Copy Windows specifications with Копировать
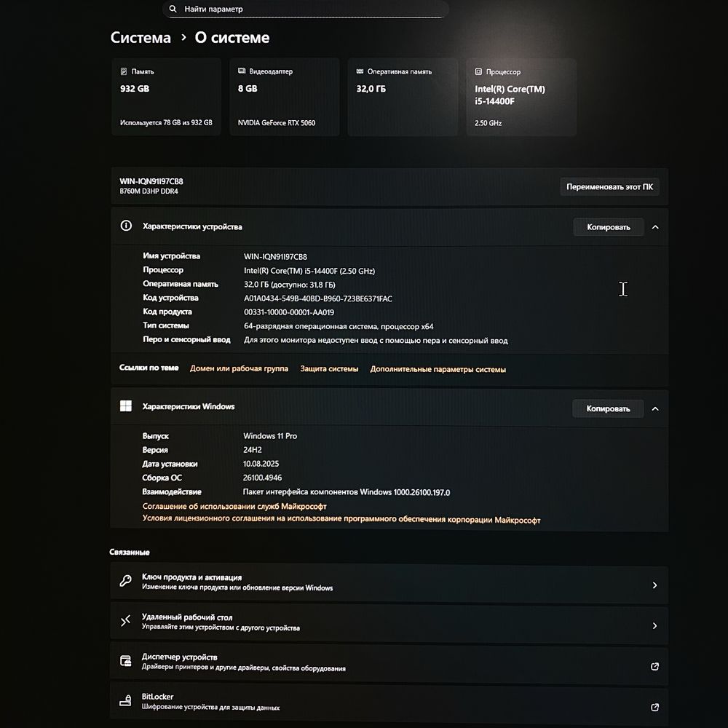This screenshot has height=728, width=728. [x=608, y=408]
